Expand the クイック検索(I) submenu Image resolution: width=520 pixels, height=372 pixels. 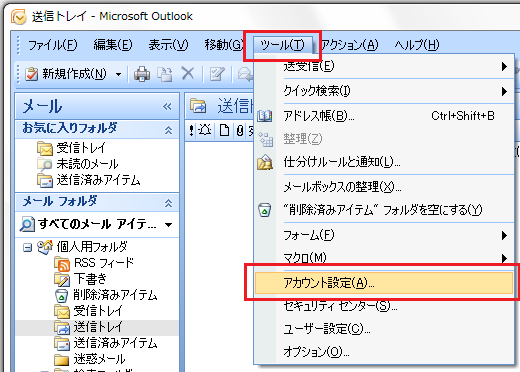pyautogui.click(x=504, y=91)
